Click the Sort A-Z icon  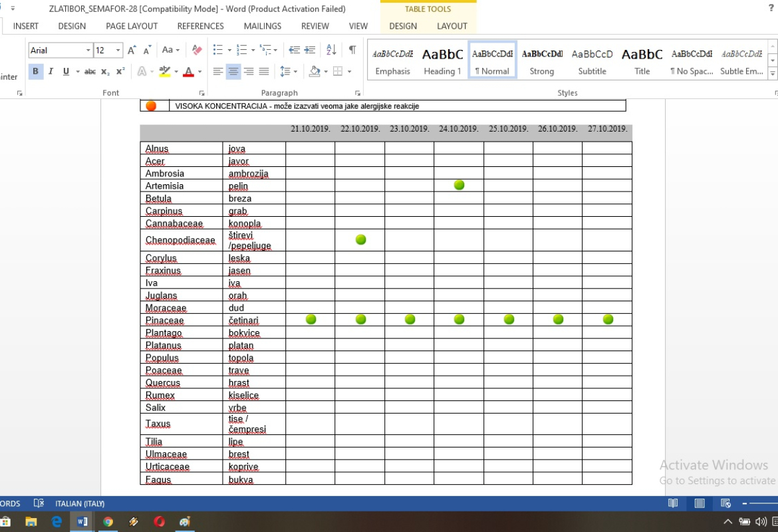pyautogui.click(x=332, y=50)
